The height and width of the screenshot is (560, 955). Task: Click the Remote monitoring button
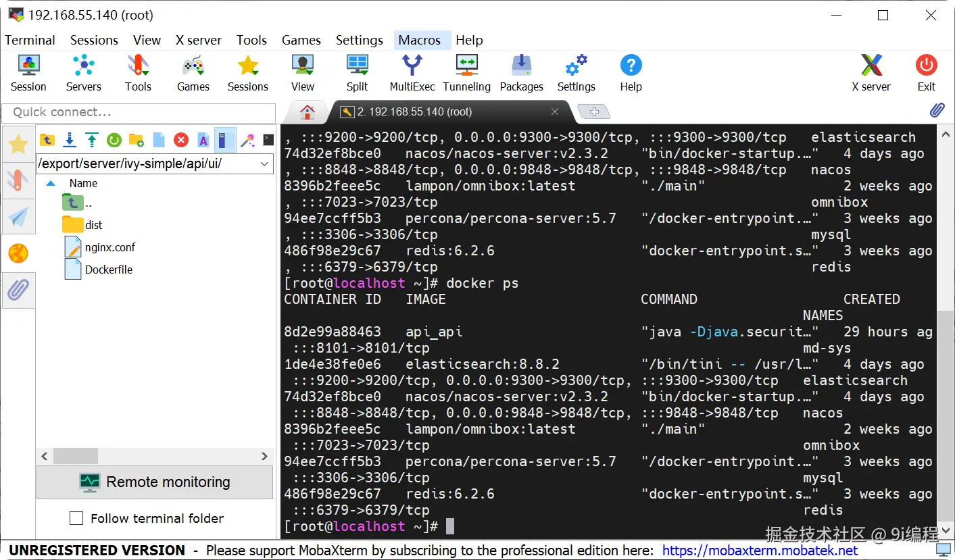point(155,482)
